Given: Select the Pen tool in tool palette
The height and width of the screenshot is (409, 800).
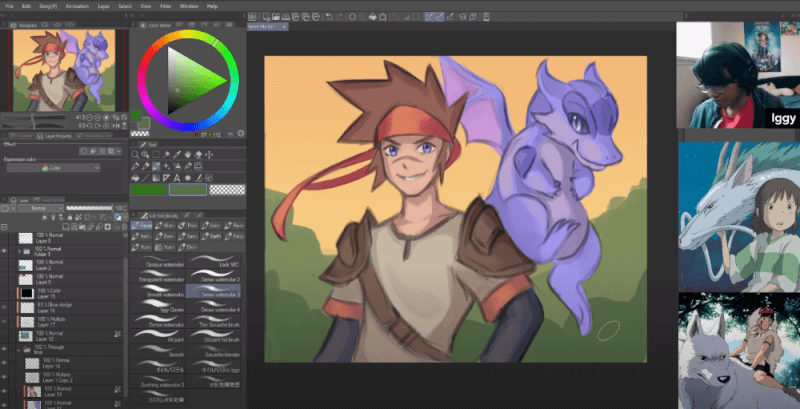Looking at the screenshot, I should [135, 166].
